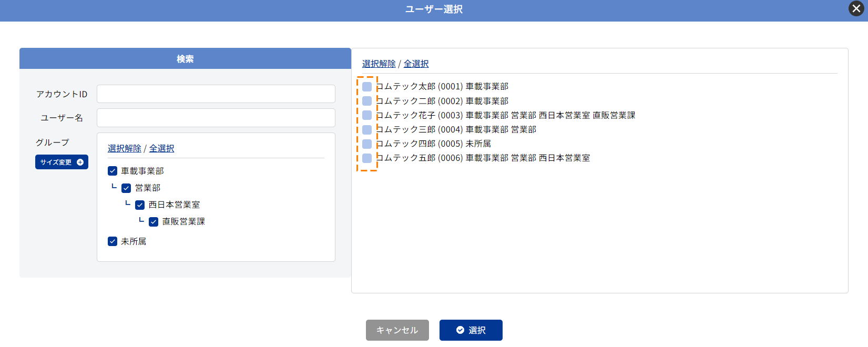Check the box for コムテック二郎 (0002)

(367, 101)
